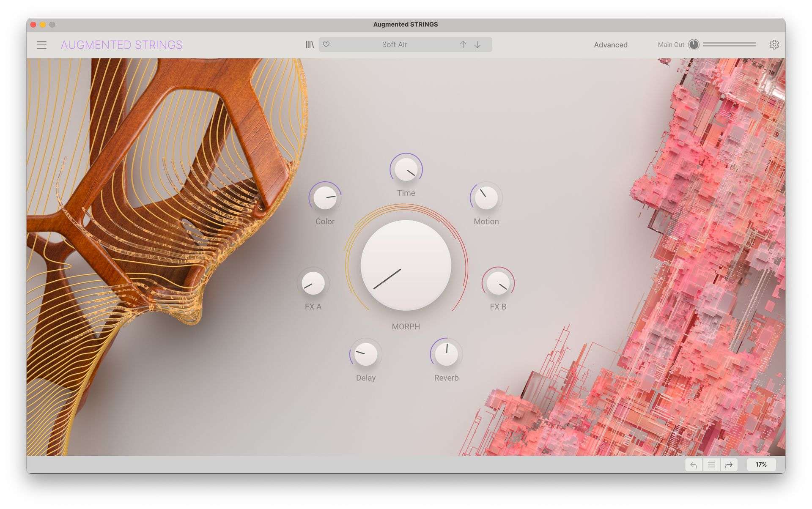The width and height of the screenshot is (812, 509).
Task: Click the 17% CPU meter
Action: 761,465
